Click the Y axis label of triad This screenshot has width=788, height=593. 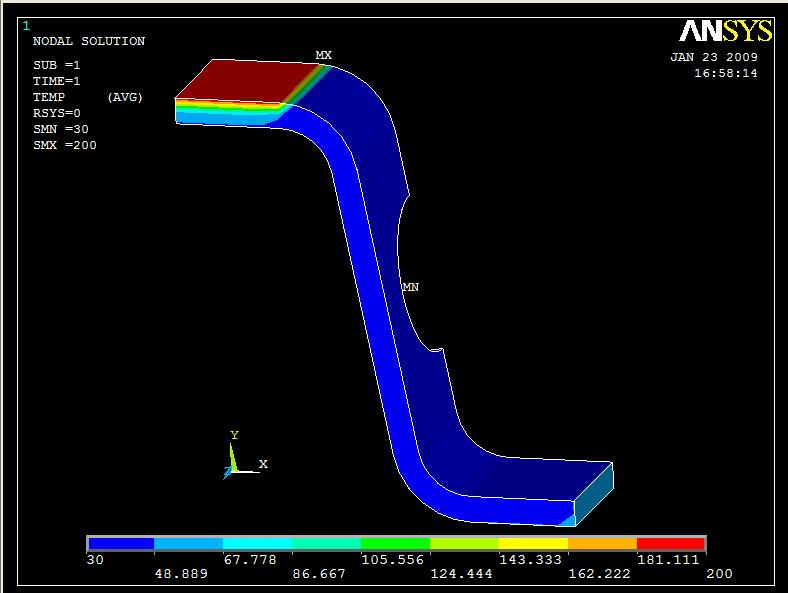click(234, 435)
